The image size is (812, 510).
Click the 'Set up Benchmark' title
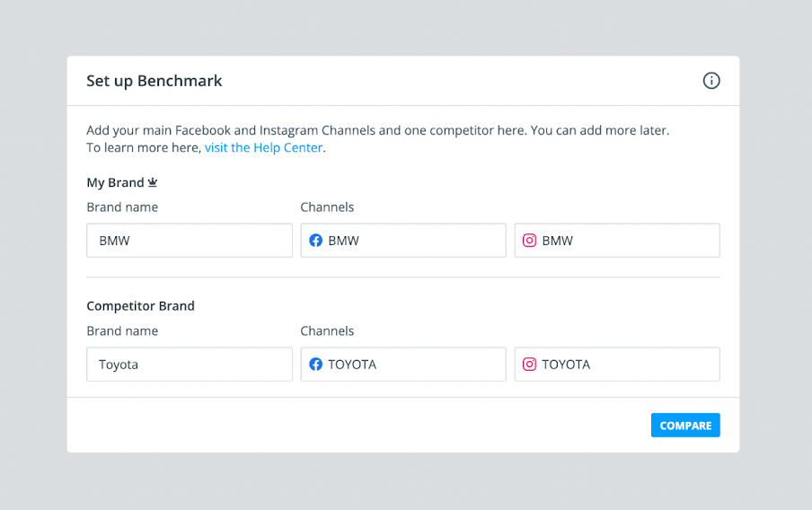(154, 81)
